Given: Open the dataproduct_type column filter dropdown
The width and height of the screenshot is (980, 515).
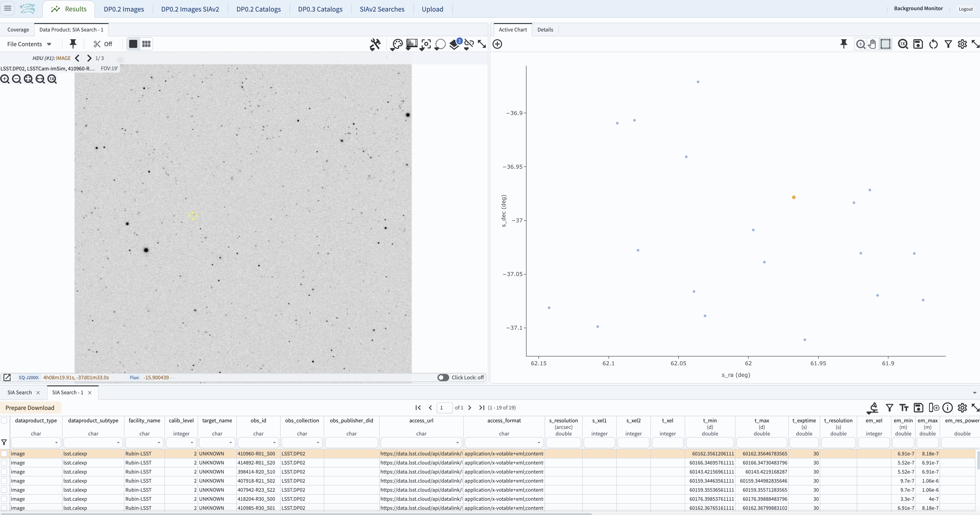Looking at the screenshot, I should point(56,442).
